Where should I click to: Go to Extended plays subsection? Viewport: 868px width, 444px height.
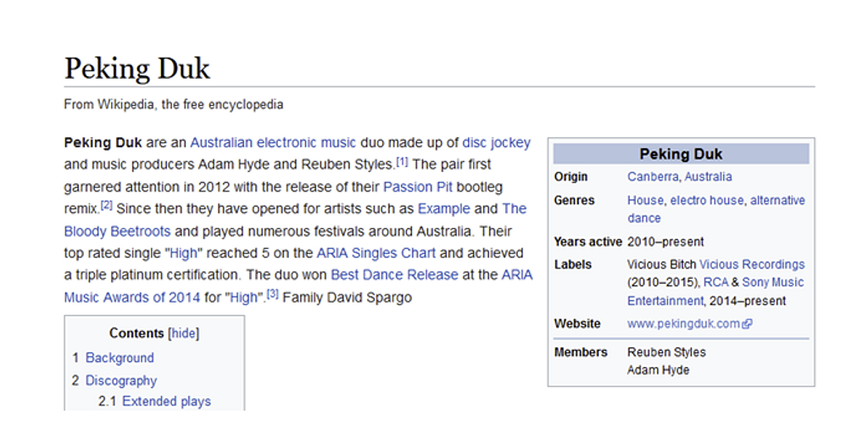(x=166, y=401)
